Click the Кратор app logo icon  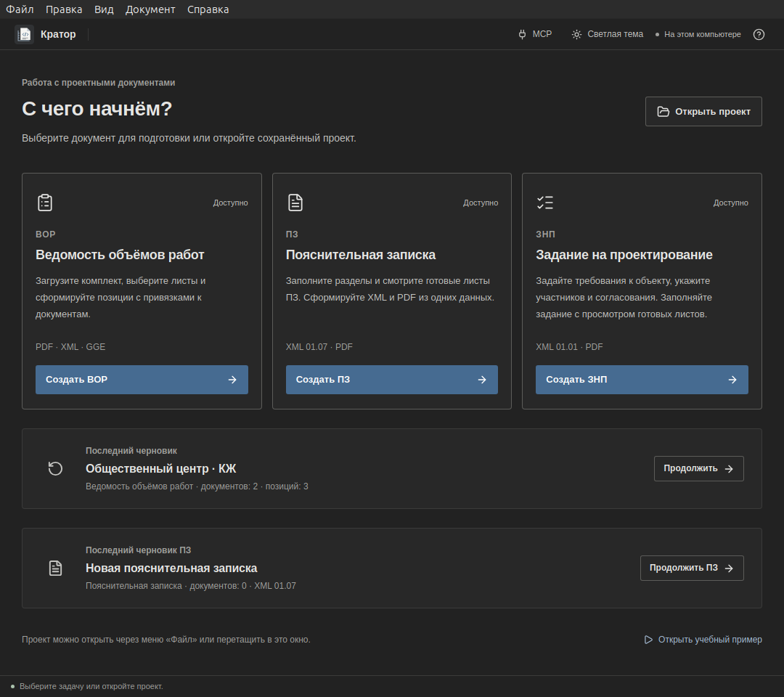click(x=24, y=35)
